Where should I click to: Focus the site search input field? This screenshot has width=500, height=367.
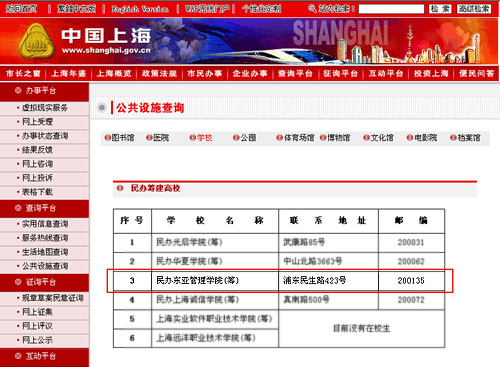click(x=391, y=9)
